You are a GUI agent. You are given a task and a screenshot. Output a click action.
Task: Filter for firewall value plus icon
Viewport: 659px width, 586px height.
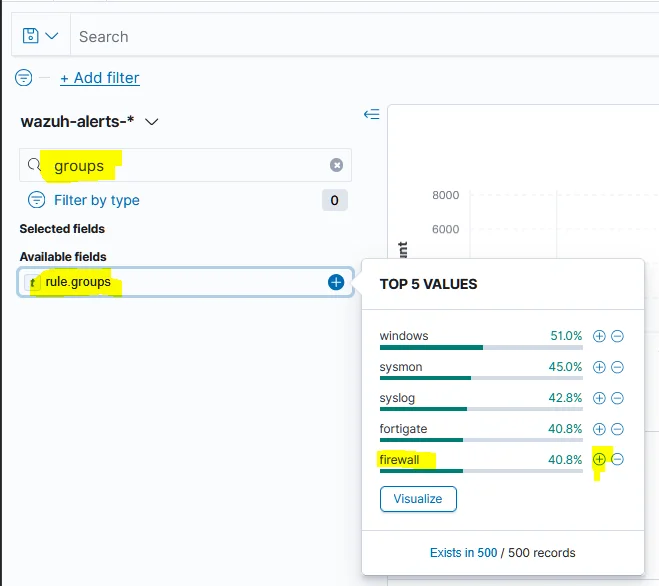(x=599, y=459)
